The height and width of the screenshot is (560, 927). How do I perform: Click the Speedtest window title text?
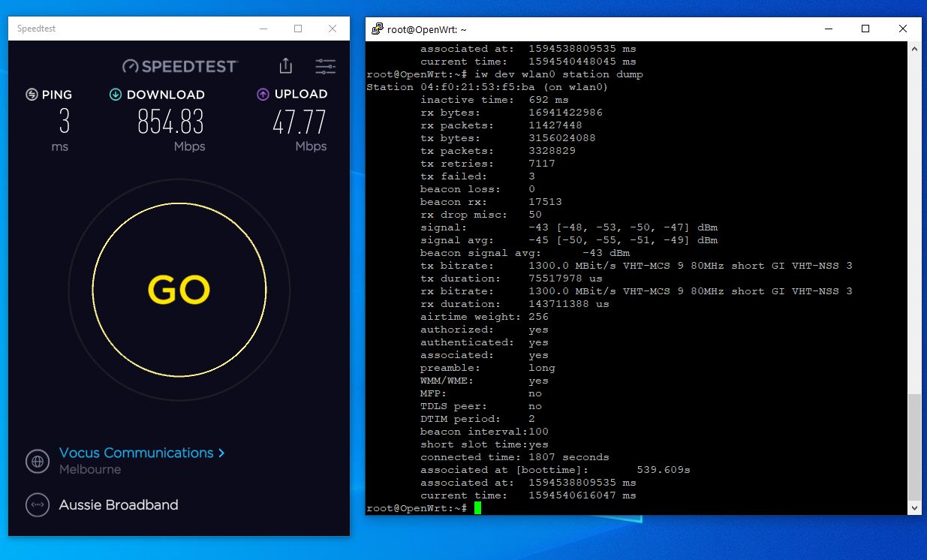coord(37,29)
